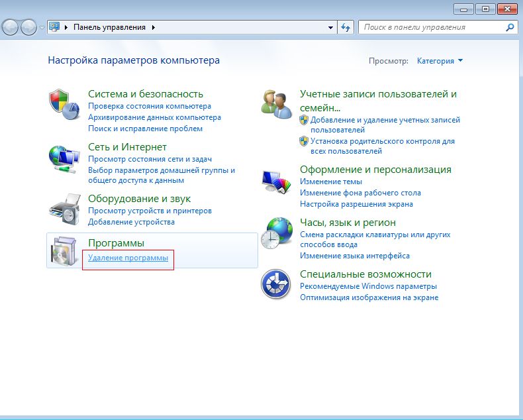Open the Часы, язык и регион globe-clock icon

(277, 233)
